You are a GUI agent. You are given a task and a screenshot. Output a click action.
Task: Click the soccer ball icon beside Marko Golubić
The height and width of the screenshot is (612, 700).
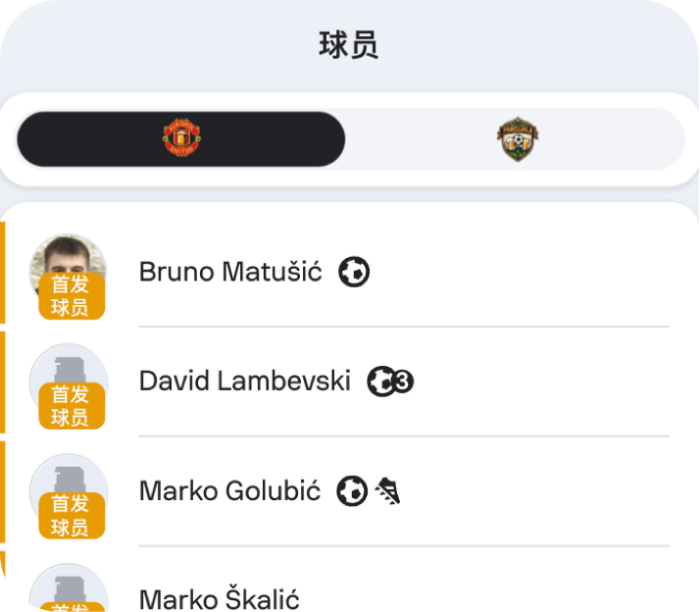352,490
